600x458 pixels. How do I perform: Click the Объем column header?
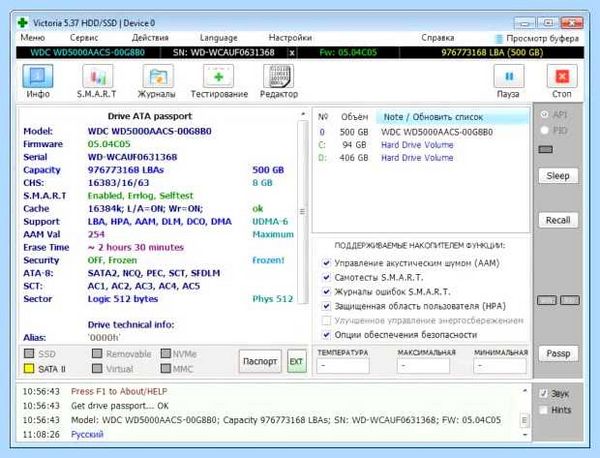click(355, 117)
